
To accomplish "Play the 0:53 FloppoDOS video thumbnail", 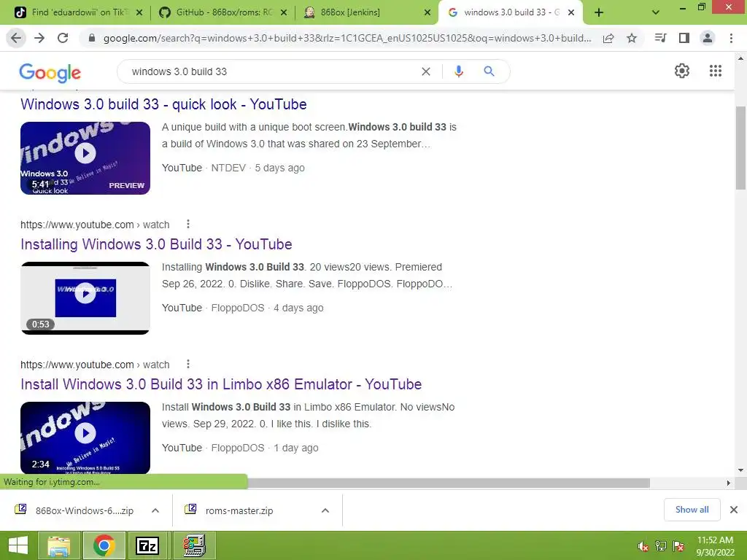I will pos(85,298).
